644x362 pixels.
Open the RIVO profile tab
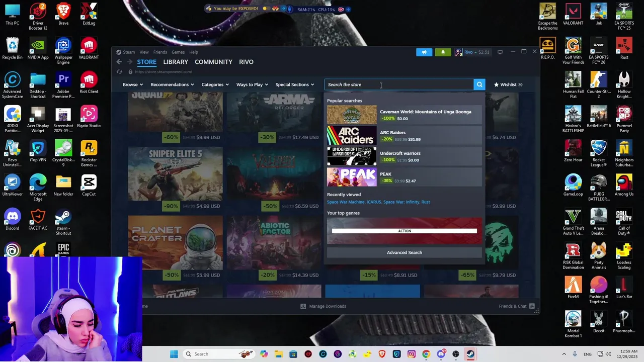coord(246,62)
